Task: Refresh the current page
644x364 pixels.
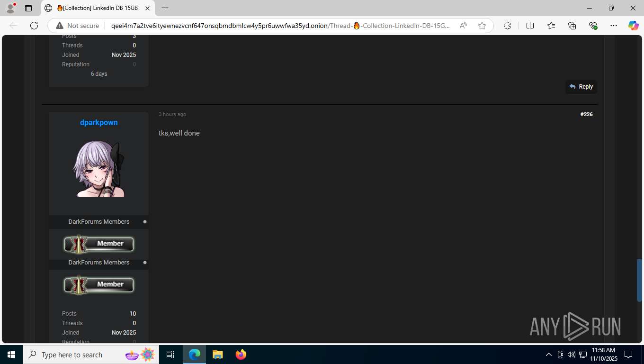Action: coord(34,26)
